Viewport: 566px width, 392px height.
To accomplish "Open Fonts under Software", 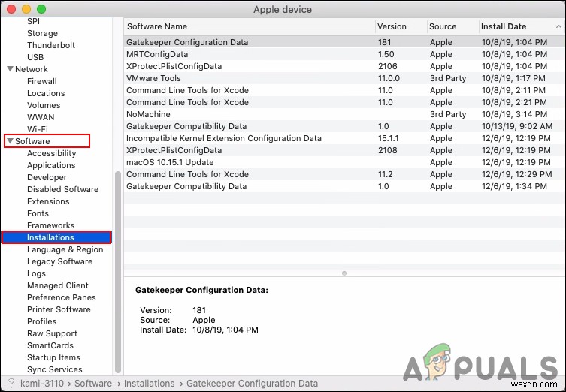I will pos(38,213).
